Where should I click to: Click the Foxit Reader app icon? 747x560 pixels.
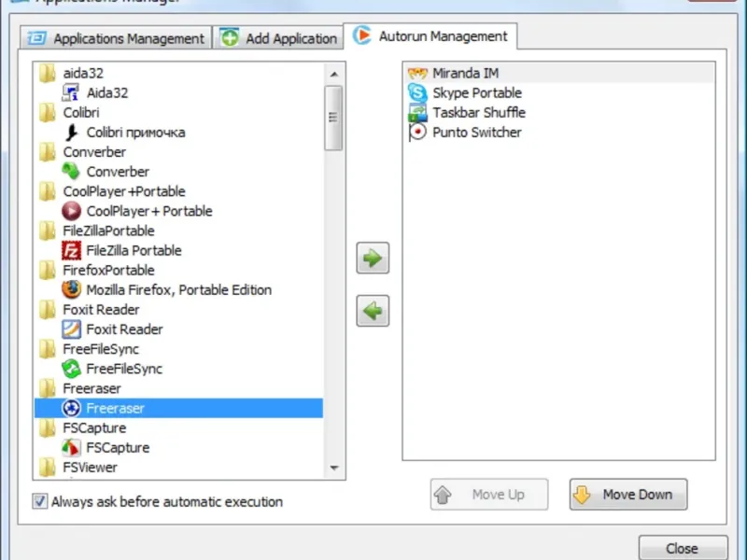(71, 329)
